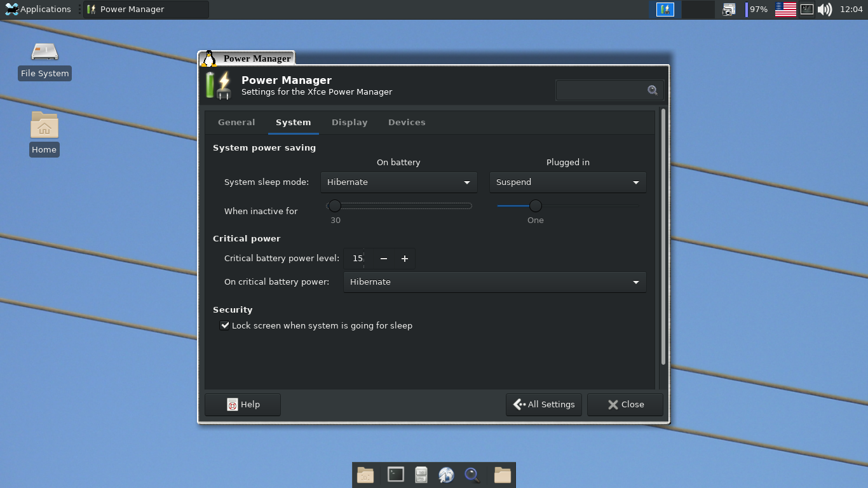This screenshot has height=488, width=868.
Task: Click the 'Security' heading
Action: tap(233, 309)
